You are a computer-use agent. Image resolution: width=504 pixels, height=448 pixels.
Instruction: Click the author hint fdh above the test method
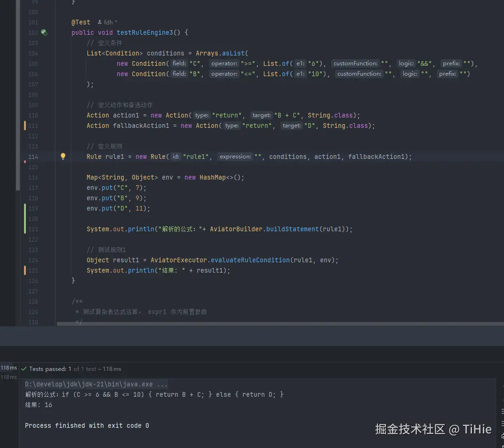click(x=108, y=22)
